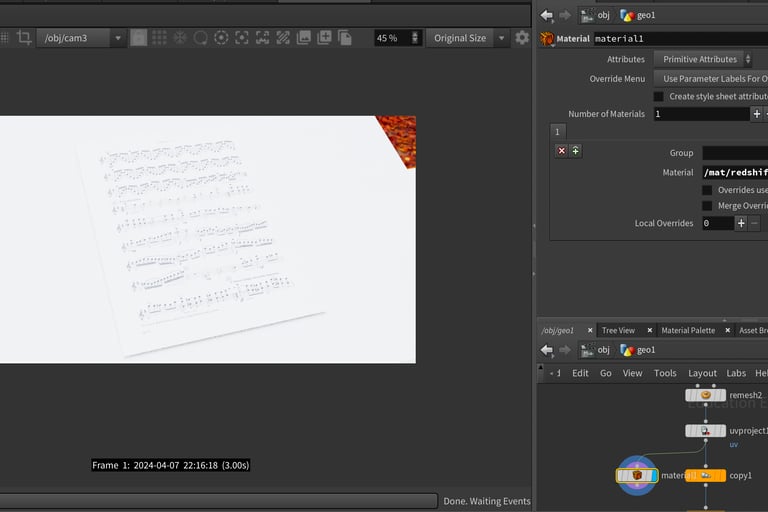Viewport: 768px width, 512px height.
Task: Click the crop region icon in render view
Action: [x=24, y=38]
